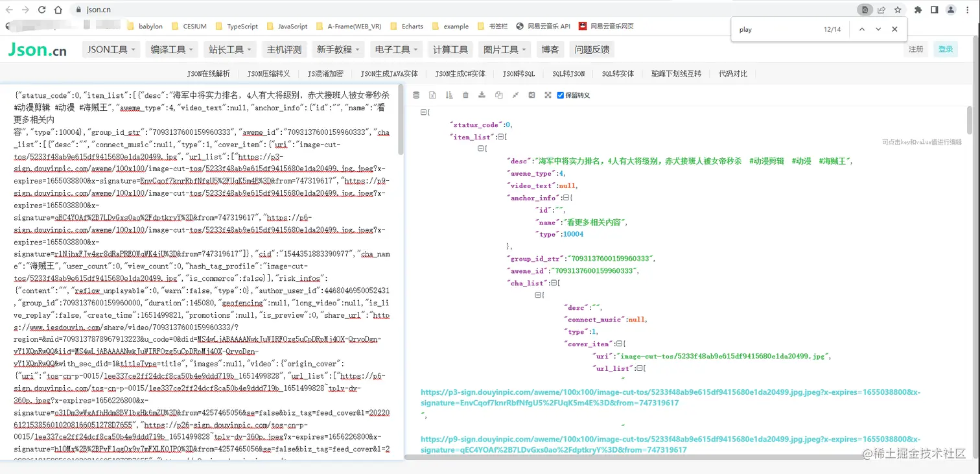Click the share icon in JSON toolbar
Screen dimensions: 980x474
click(531, 95)
